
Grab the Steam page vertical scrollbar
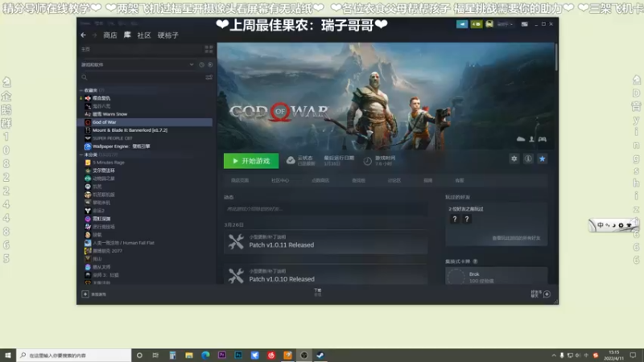click(556, 57)
